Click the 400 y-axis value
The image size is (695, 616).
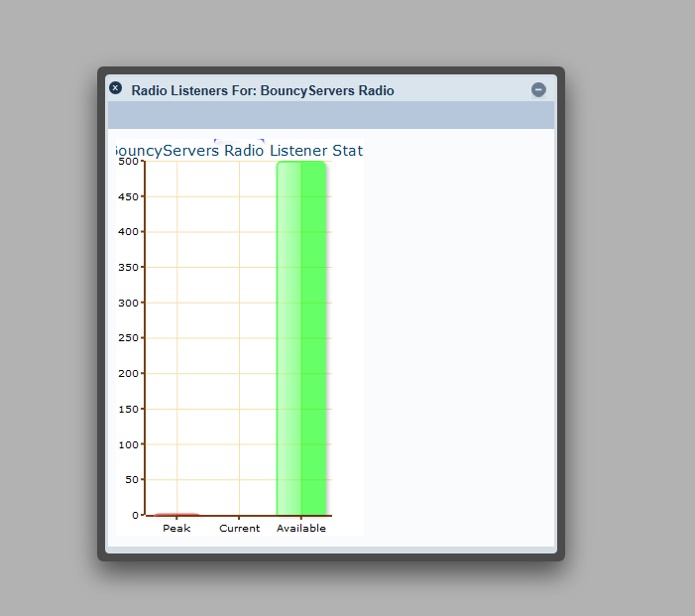128,231
